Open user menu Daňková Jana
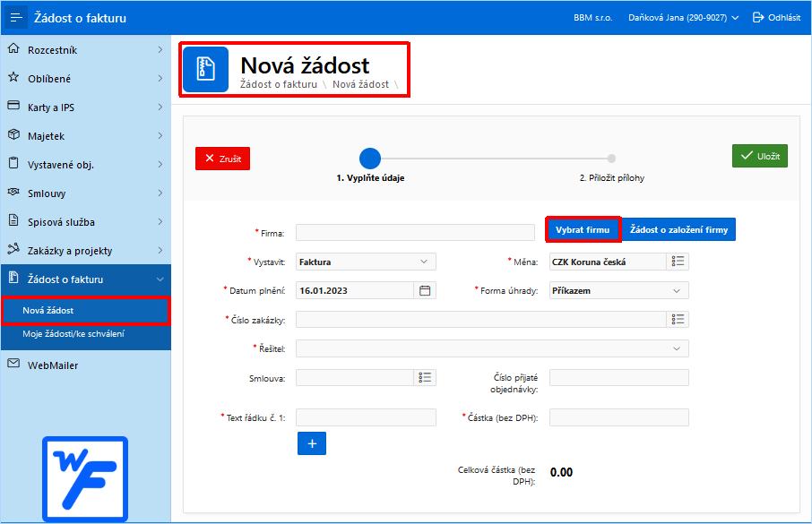 click(683, 18)
